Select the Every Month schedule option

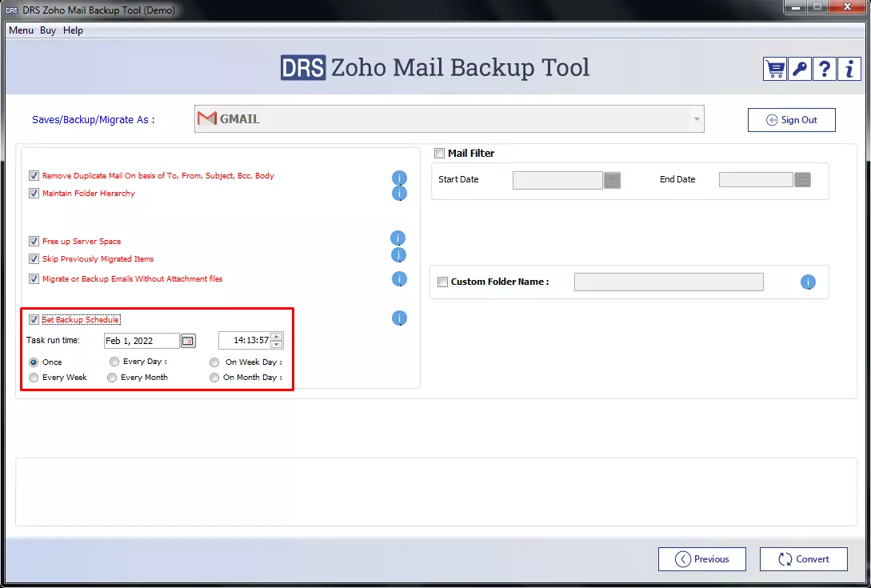pos(112,378)
